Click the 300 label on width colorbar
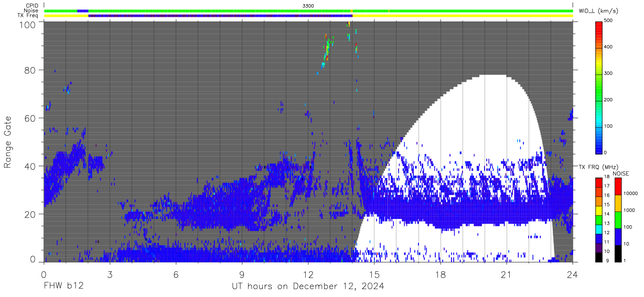644x297 pixels. pyautogui.click(x=609, y=73)
